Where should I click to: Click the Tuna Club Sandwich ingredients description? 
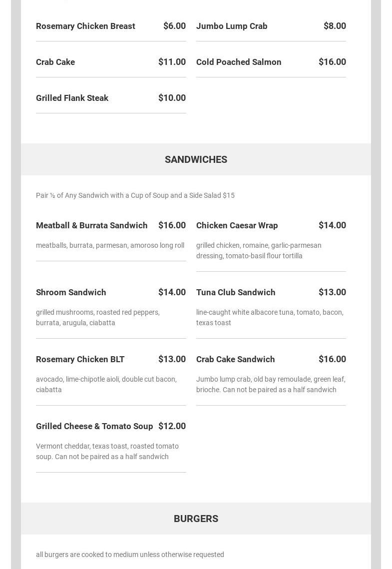[x=270, y=317]
